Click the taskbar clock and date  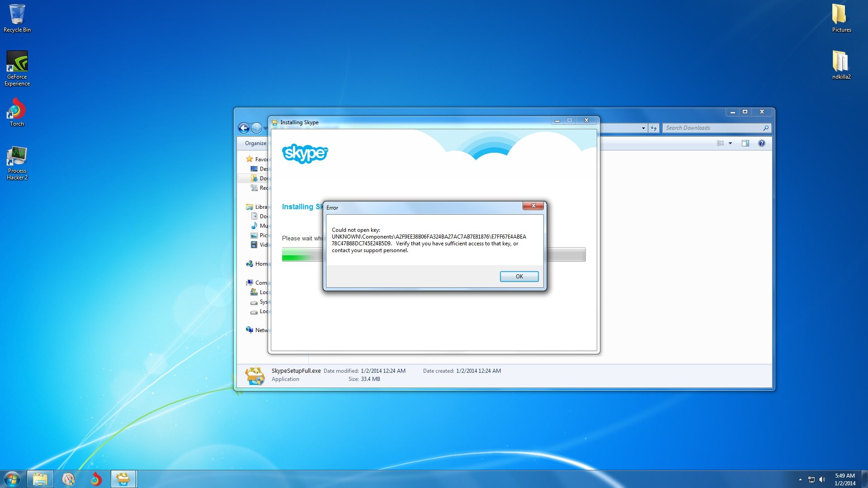(x=845, y=479)
